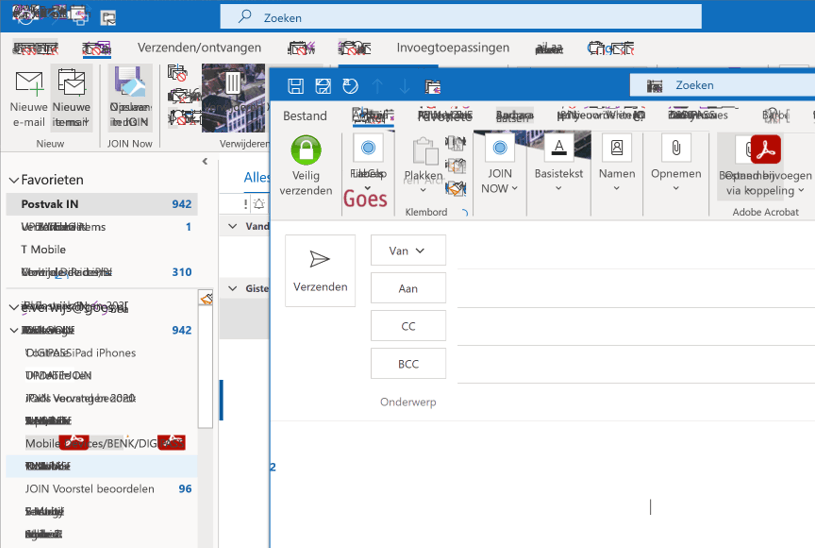The height and width of the screenshot is (548, 815).
Task: Click the folder pane vertical scrollbar
Action: 206,367
